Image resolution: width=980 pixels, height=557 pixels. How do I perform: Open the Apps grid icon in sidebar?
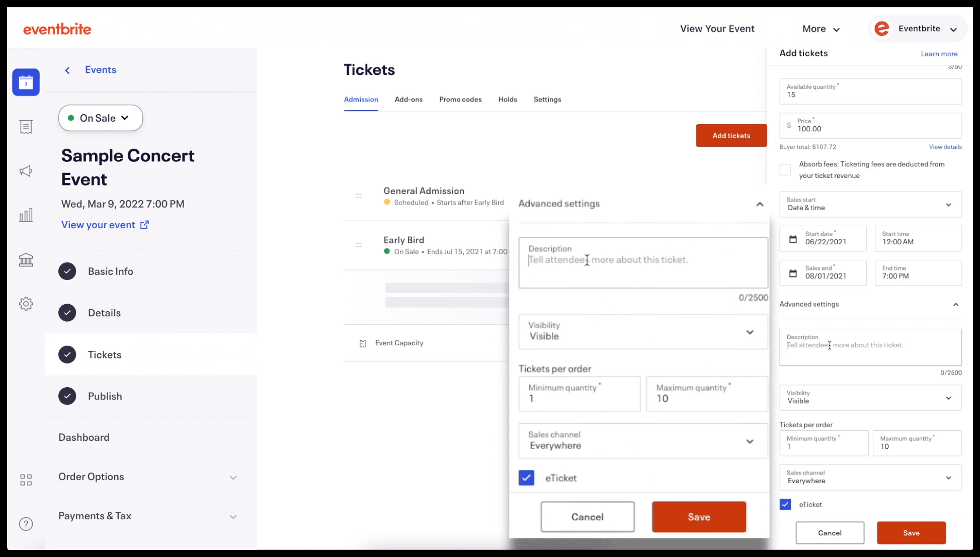pos(26,480)
